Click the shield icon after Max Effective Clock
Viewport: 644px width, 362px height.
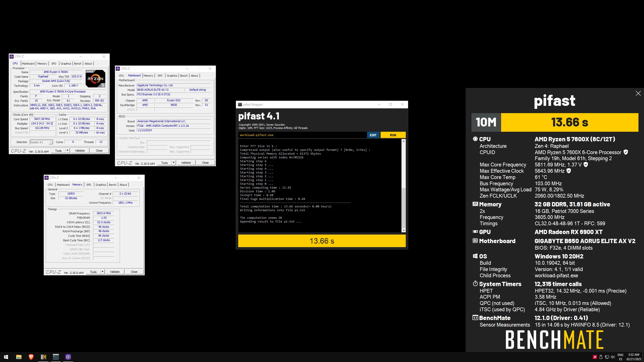(569, 171)
